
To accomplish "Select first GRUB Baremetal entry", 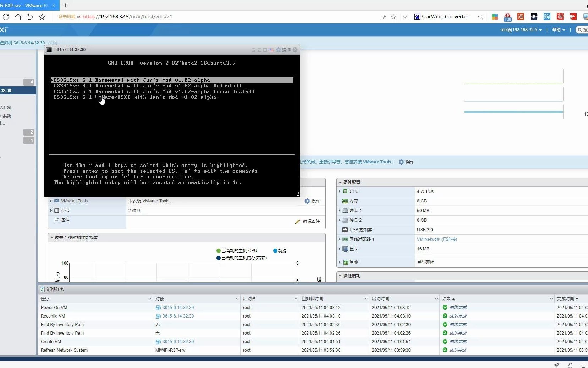I will pyautogui.click(x=172, y=80).
